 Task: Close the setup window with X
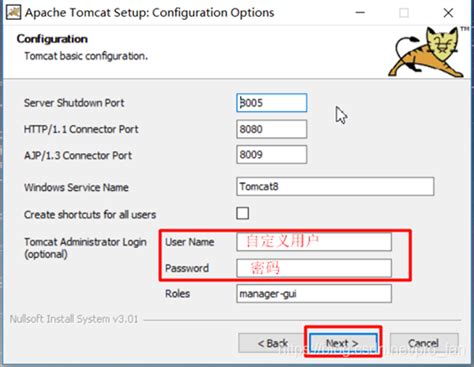coord(448,13)
